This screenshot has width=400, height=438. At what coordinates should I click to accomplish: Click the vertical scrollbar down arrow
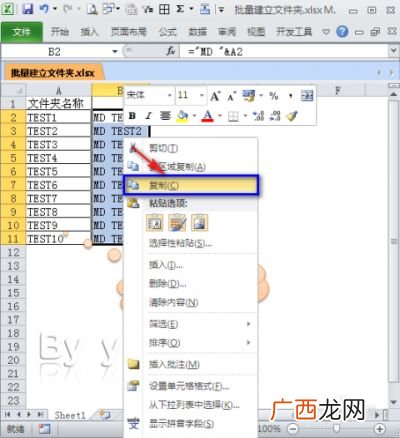point(394,402)
